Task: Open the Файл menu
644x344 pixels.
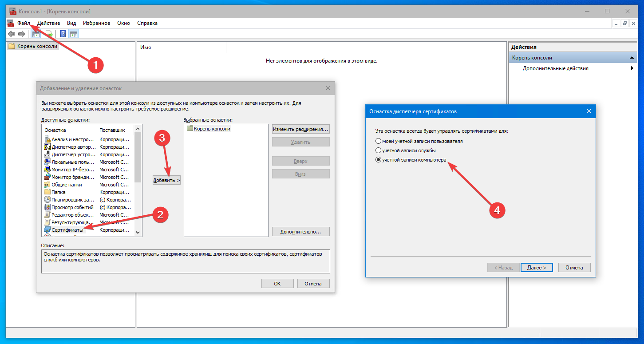Action: click(x=24, y=23)
